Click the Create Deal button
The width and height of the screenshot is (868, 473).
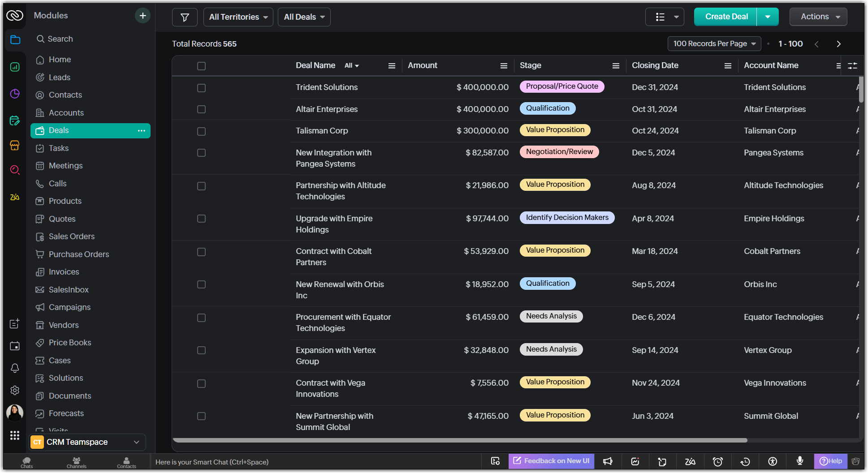pyautogui.click(x=726, y=17)
